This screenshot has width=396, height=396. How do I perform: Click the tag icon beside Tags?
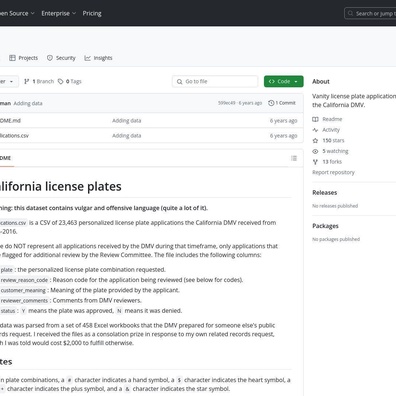pos(61,81)
